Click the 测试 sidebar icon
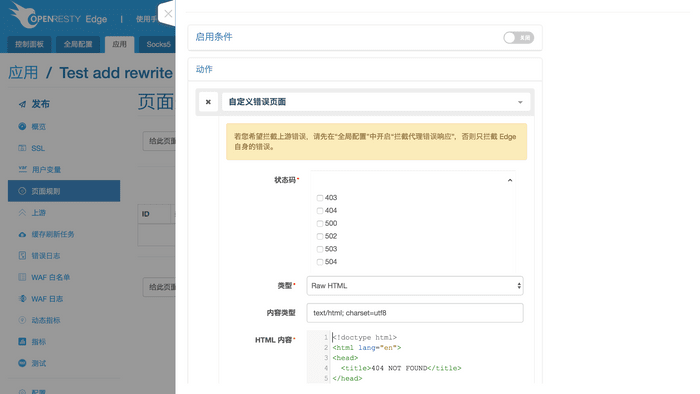Screen dimensions: 700x394 tap(22, 363)
